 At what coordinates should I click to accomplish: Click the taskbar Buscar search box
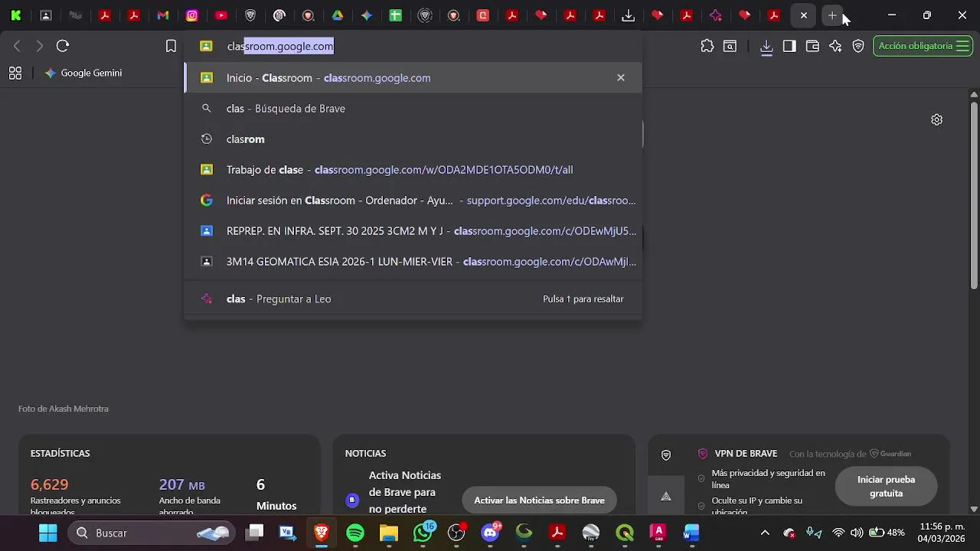(152, 533)
